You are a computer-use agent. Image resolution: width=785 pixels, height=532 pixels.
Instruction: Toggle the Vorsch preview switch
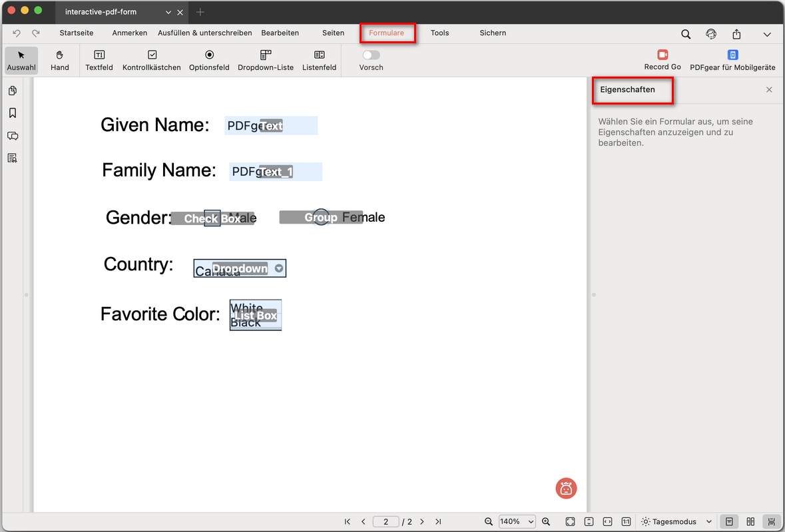click(x=371, y=55)
